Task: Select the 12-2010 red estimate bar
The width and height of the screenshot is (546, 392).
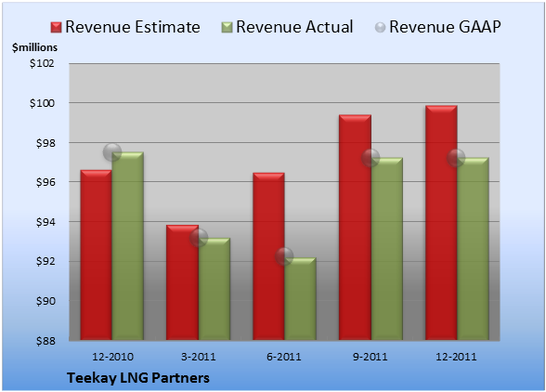Action: [97, 255]
